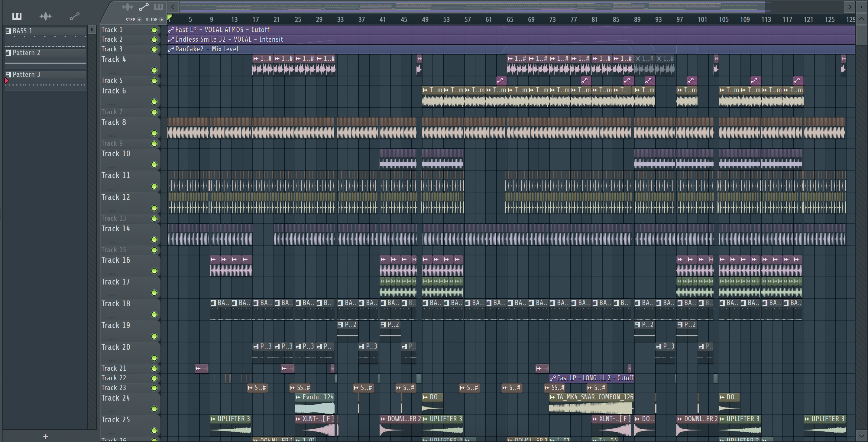Click bar 49 on the timeline ruler
This screenshot has height=442, width=868.
(425, 20)
